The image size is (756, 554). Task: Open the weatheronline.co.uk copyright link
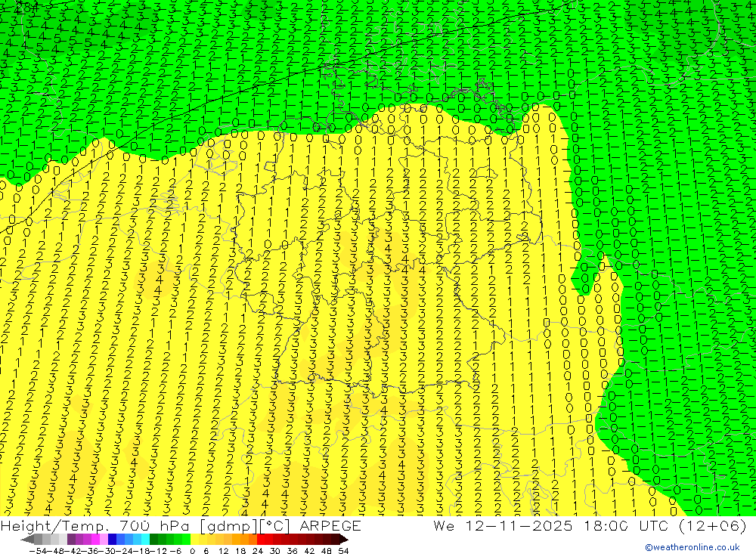point(692,547)
